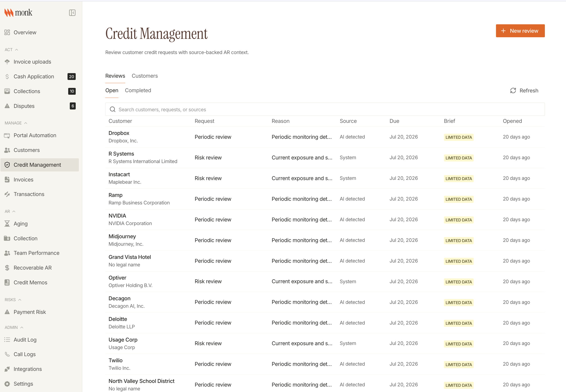This screenshot has height=392, width=566.
Task: Collapse the RISKS sidebar section
Action: tap(13, 300)
